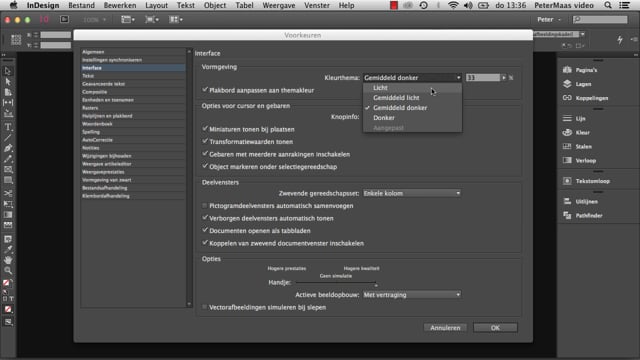Open Spotlight search in menu bar
The width and height of the screenshot is (640, 360).
coord(608,5)
